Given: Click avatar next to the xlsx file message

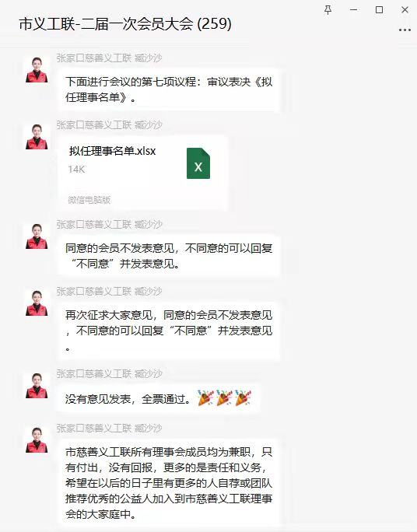Looking at the screenshot, I should (37, 137).
